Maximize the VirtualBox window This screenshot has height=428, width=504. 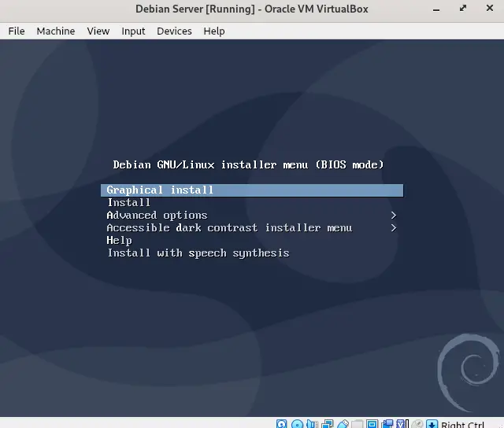[x=463, y=9]
